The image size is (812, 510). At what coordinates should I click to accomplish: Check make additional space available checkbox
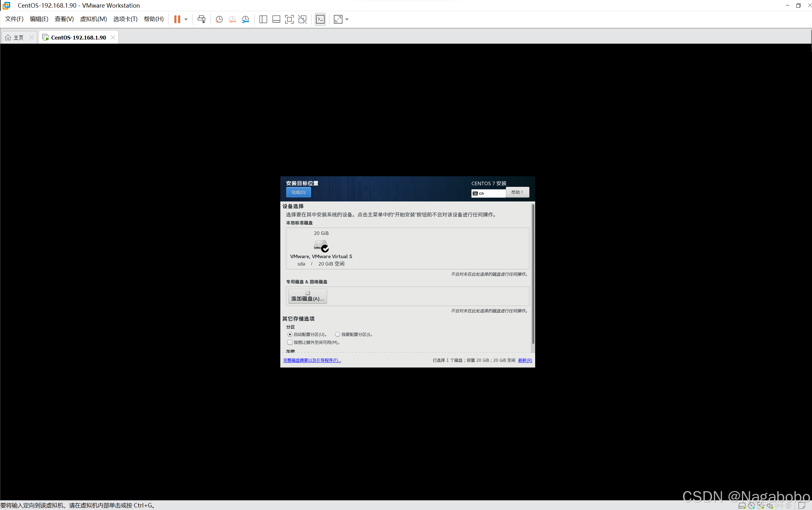[290, 342]
